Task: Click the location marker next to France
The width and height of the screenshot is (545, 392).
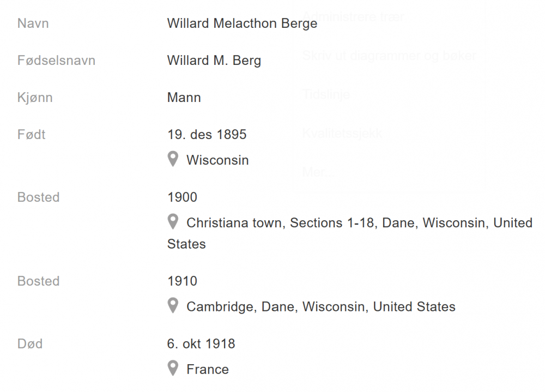Action: 173,369
